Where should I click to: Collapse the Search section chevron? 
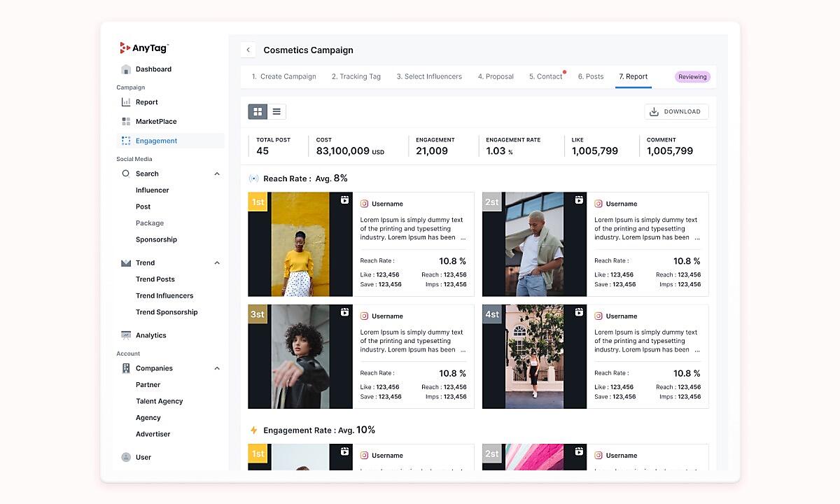[217, 174]
